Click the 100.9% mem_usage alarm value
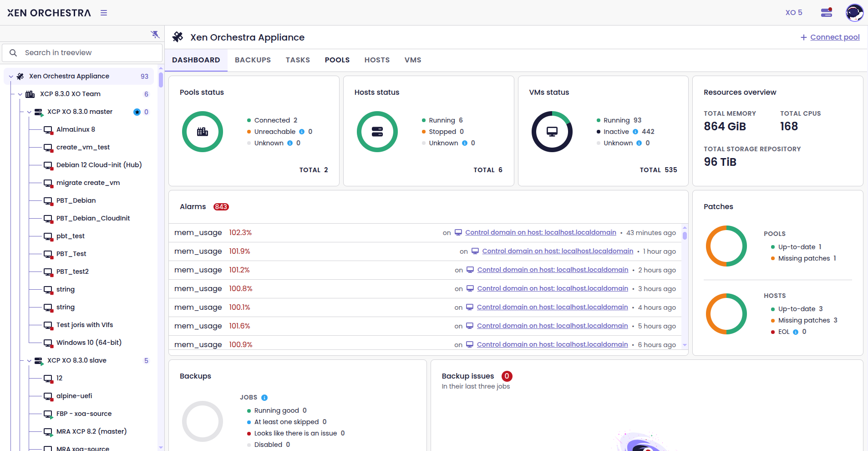 coord(240,345)
